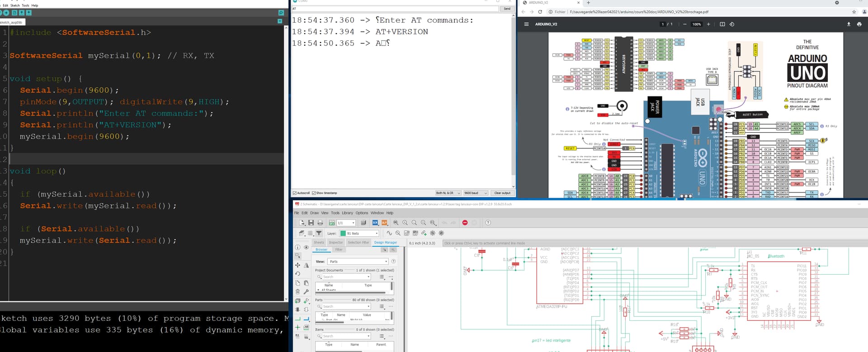868x352 pixels.
Task: Click the green 91 Nets layer swatch
Action: [x=343, y=234]
